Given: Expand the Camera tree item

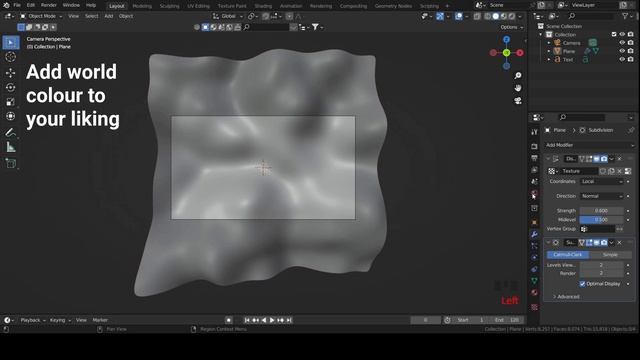Looking at the screenshot, I should 549,43.
